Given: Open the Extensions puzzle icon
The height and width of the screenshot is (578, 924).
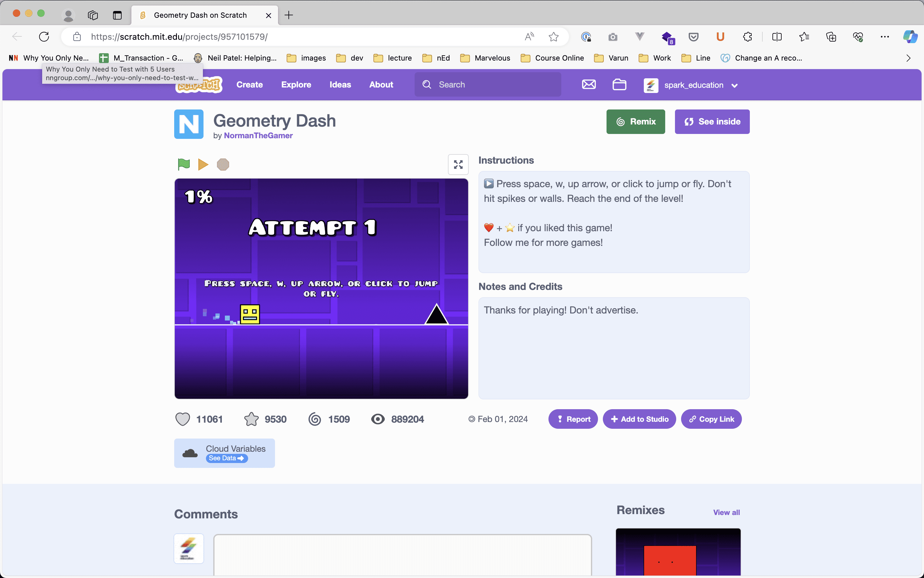Looking at the screenshot, I should (747, 37).
